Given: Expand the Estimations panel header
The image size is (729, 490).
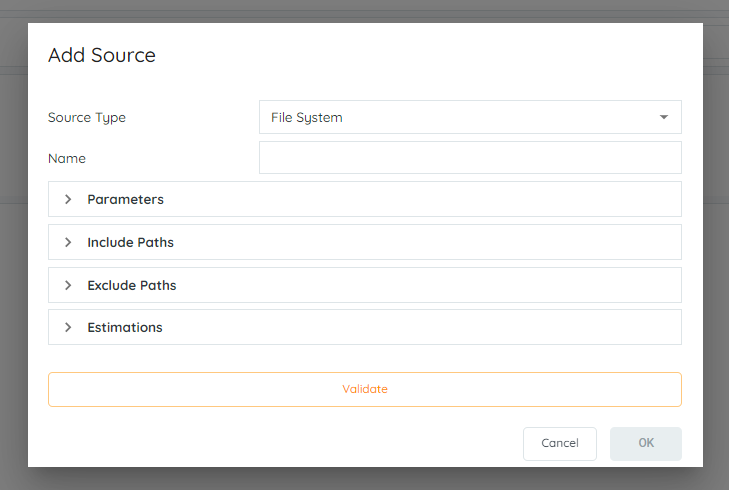Looking at the screenshot, I should click(365, 327).
